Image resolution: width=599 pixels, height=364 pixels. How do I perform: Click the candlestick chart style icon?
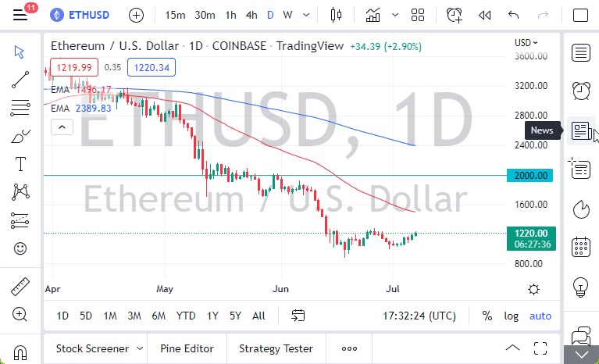pos(337,15)
